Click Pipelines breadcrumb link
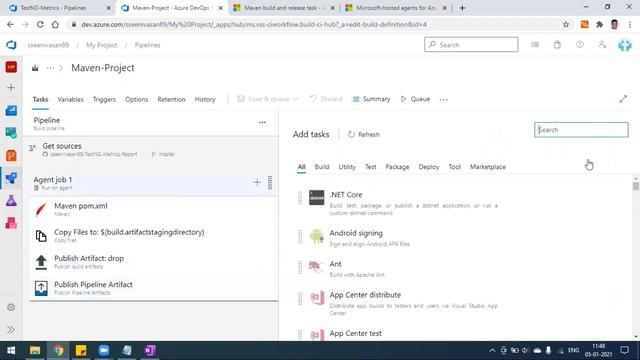Screen dimensions: 640x360 click(x=147, y=45)
